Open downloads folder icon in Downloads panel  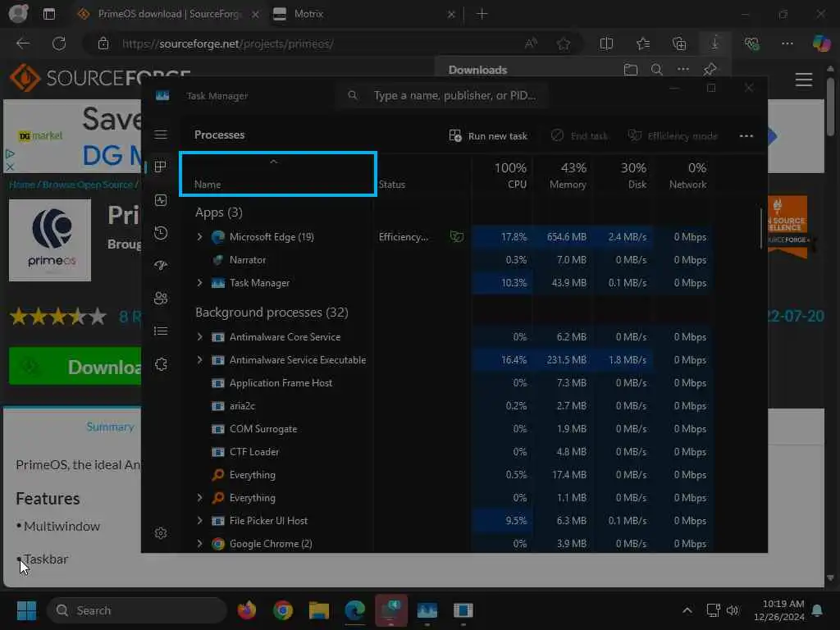(631, 70)
